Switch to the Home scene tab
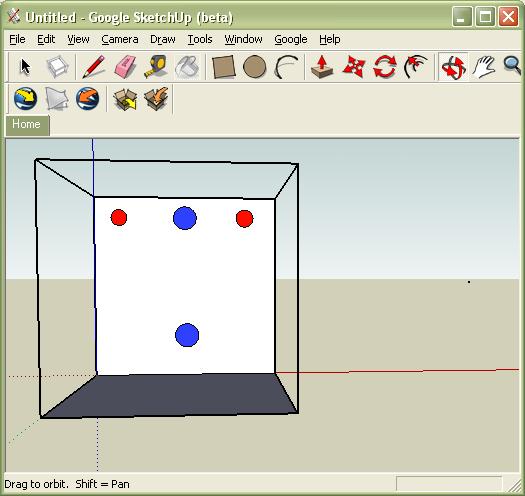The image size is (525, 496). (x=27, y=125)
